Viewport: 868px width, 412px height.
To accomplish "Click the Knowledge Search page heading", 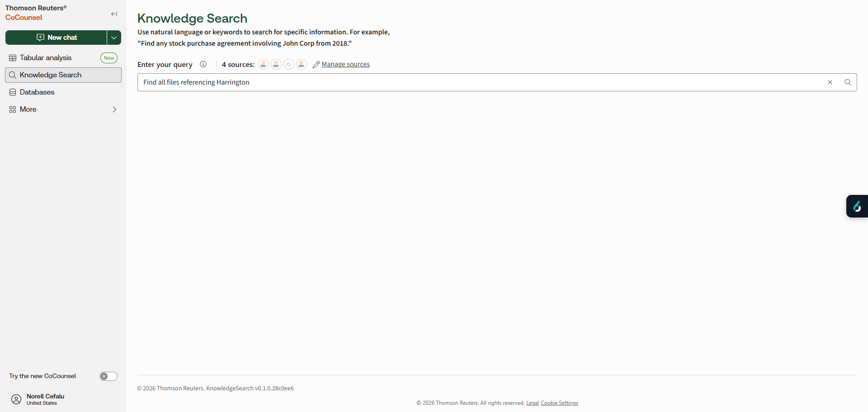I will (x=192, y=18).
